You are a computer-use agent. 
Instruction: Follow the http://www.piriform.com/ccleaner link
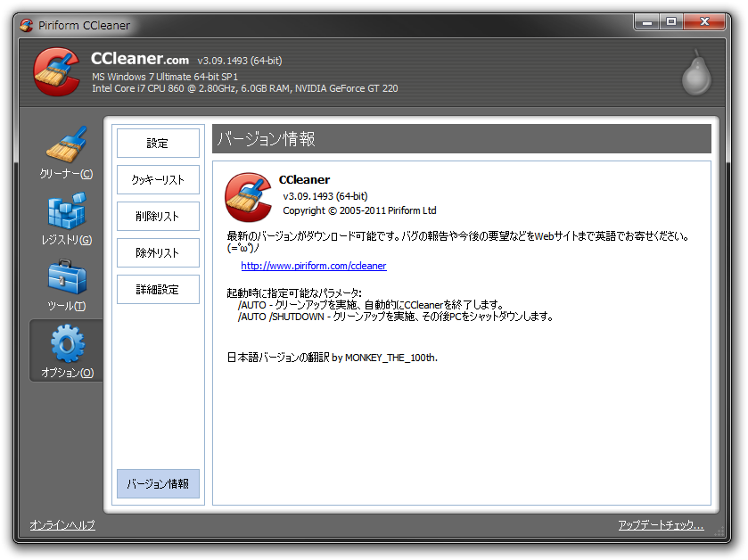tap(314, 266)
